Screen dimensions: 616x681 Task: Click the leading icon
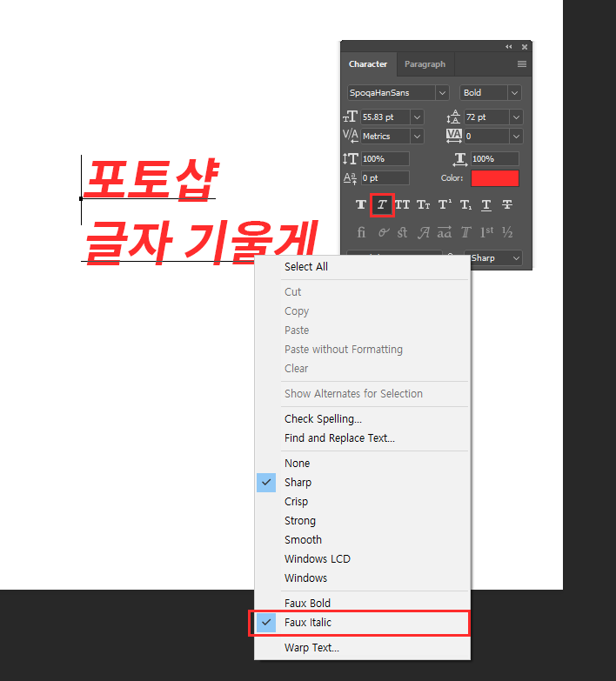click(453, 117)
